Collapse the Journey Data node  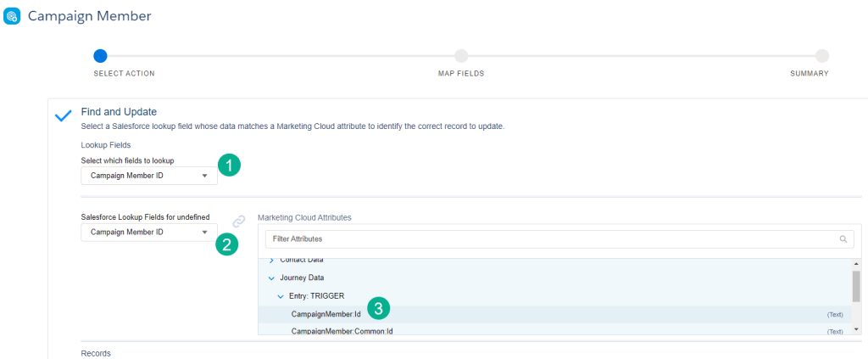[x=271, y=278]
